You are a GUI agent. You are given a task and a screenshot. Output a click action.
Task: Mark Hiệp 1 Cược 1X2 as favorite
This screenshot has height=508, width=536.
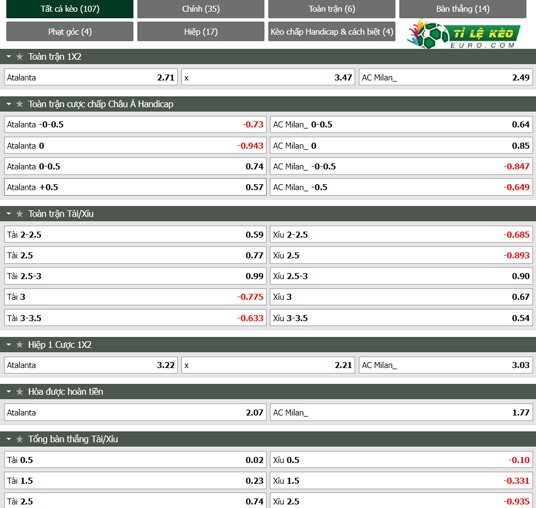point(19,345)
